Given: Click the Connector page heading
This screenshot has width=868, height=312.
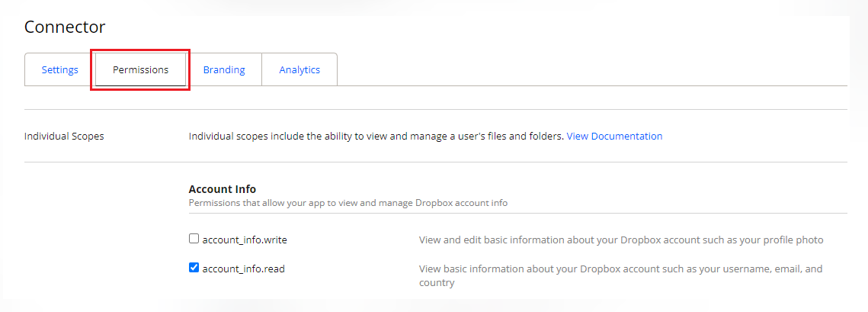Looking at the screenshot, I should click(65, 27).
